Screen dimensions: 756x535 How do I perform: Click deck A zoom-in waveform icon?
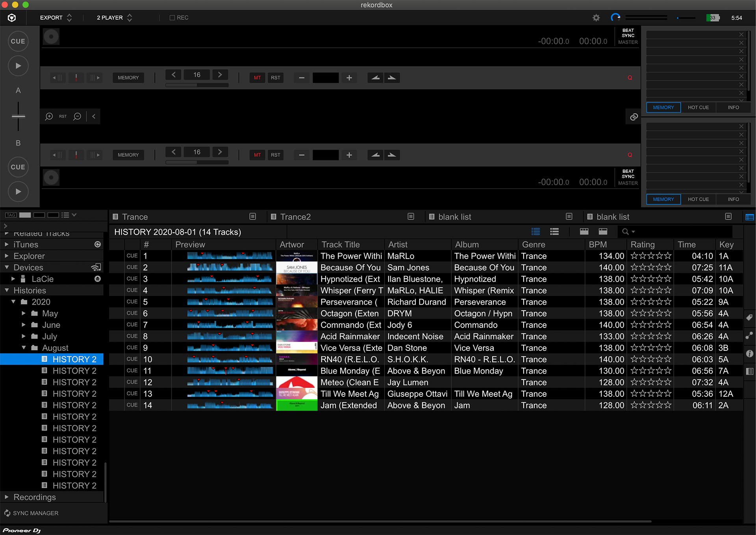click(x=49, y=117)
